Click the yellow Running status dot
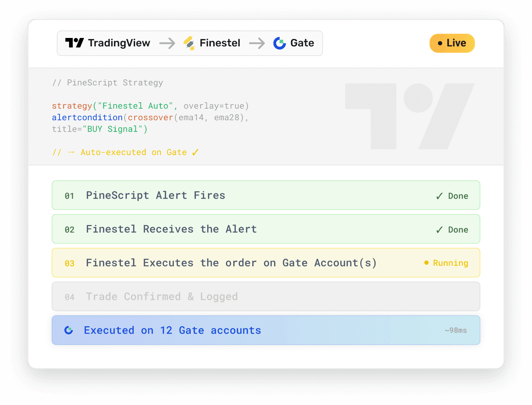Image resolution: width=532 pixels, height=405 pixels. [x=426, y=263]
